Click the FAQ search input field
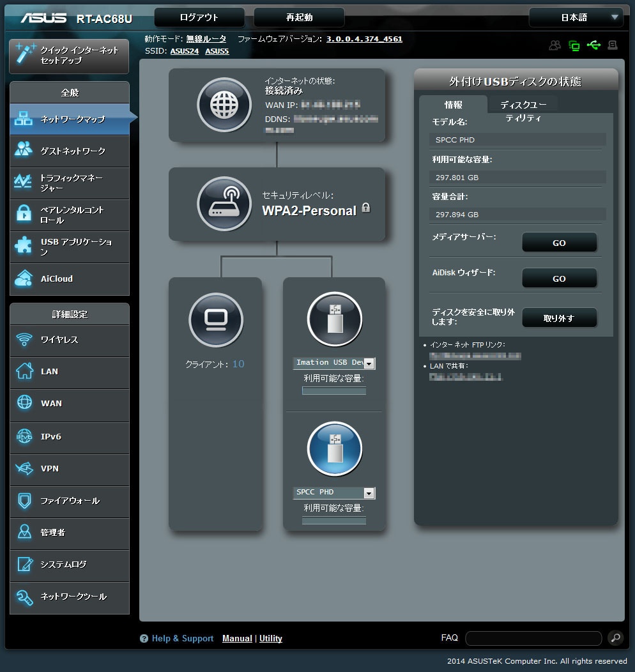Screen dimensions: 635x672 [533, 638]
